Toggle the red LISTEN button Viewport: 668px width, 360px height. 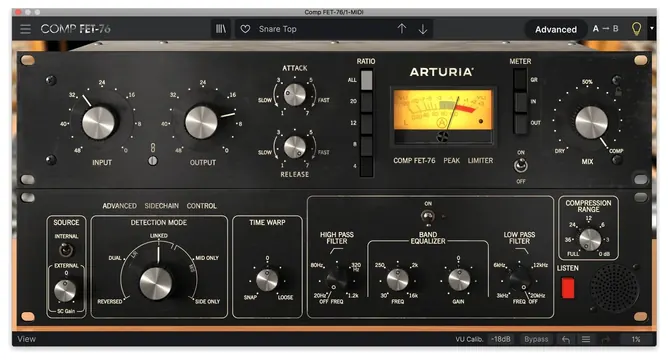pyautogui.click(x=568, y=288)
